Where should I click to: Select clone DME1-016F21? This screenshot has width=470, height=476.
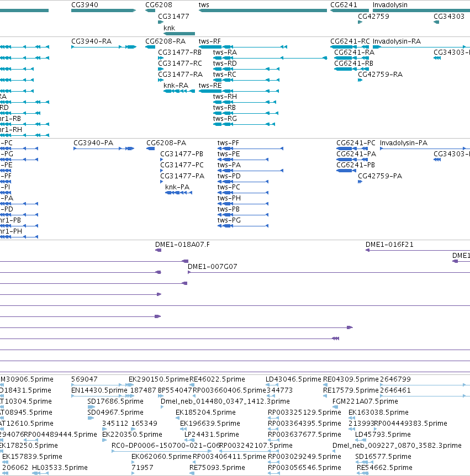point(418,250)
